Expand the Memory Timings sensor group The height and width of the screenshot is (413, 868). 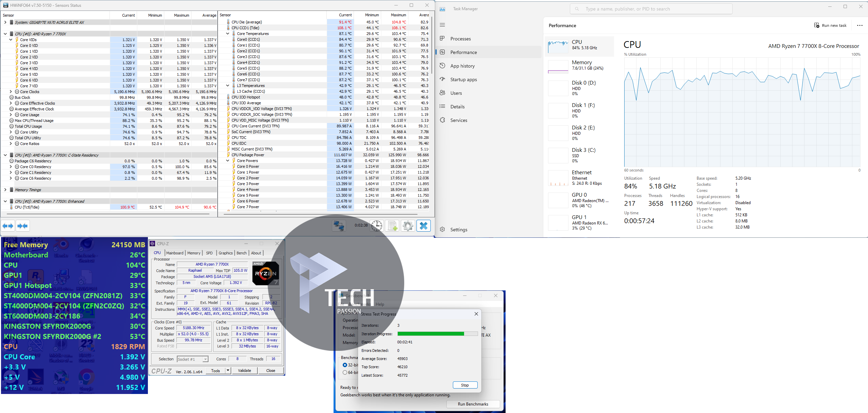pos(5,190)
